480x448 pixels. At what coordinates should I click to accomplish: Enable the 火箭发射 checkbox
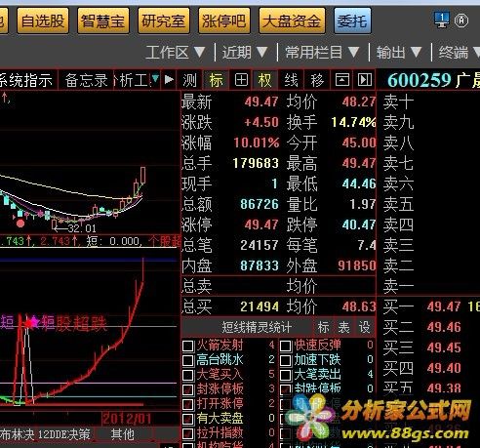click(188, 346)
